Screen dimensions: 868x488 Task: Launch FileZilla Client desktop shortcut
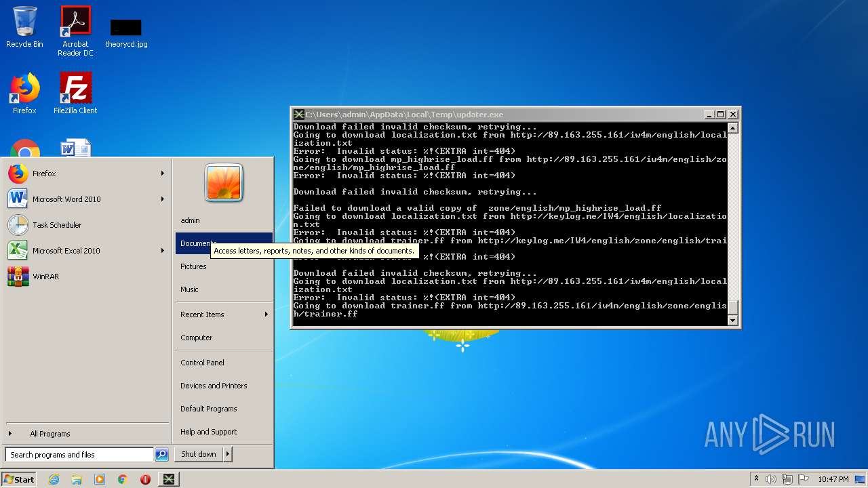[75, 94]
